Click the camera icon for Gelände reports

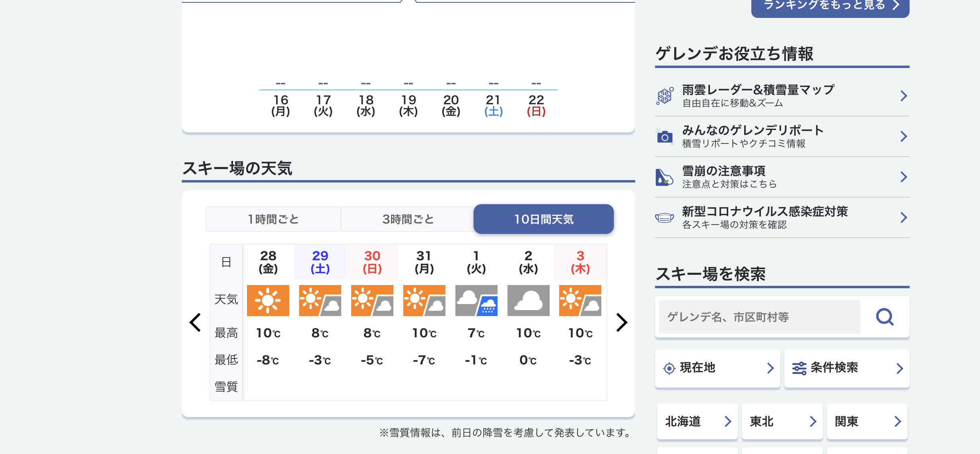pos(665,137)
